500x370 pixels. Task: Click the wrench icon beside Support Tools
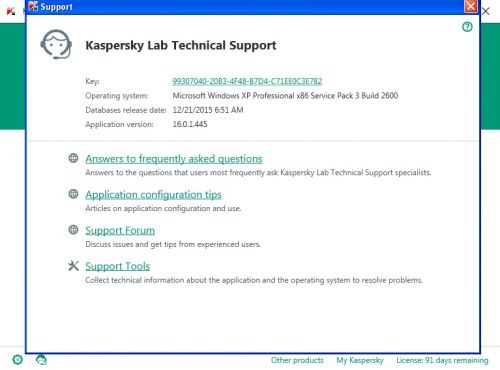tap(73, 266)
